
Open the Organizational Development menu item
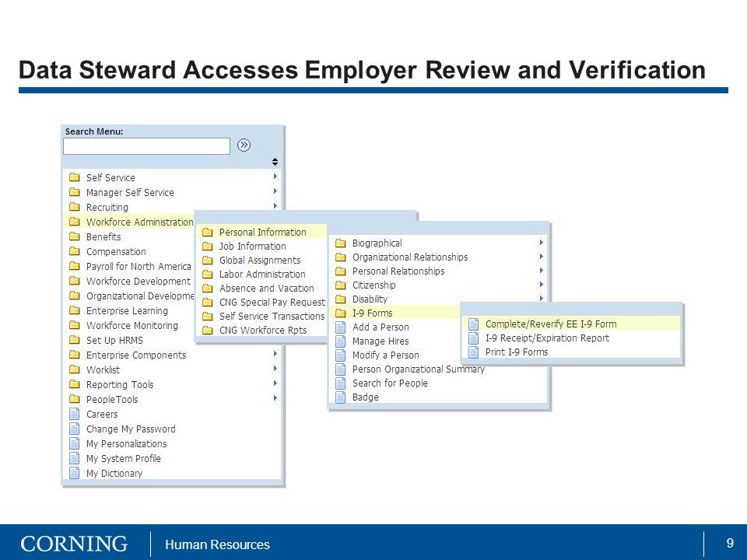(140, 296)
